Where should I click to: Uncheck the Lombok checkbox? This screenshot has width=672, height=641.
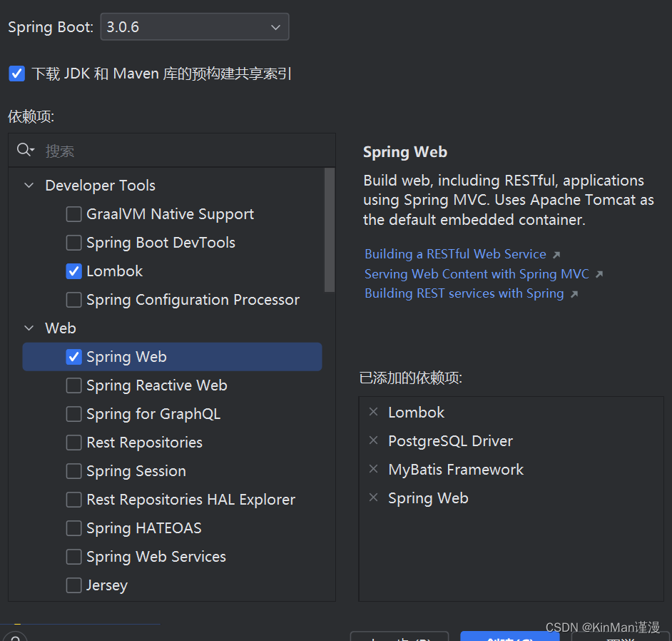pos(73,271)
